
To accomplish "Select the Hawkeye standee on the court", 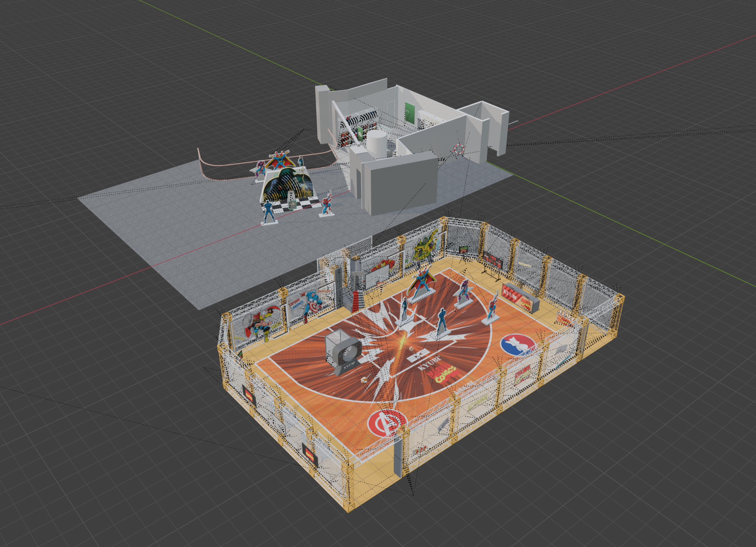I will tap(464, 293).
